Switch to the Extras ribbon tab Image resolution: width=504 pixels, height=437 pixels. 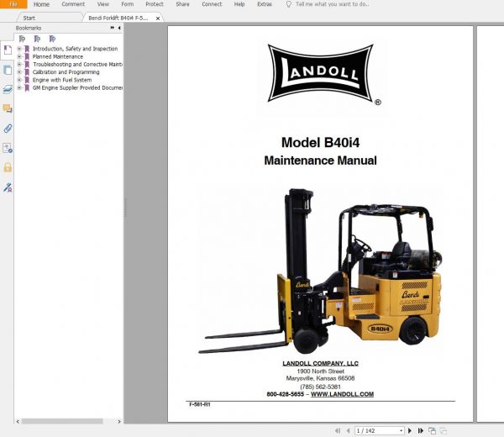265,4
